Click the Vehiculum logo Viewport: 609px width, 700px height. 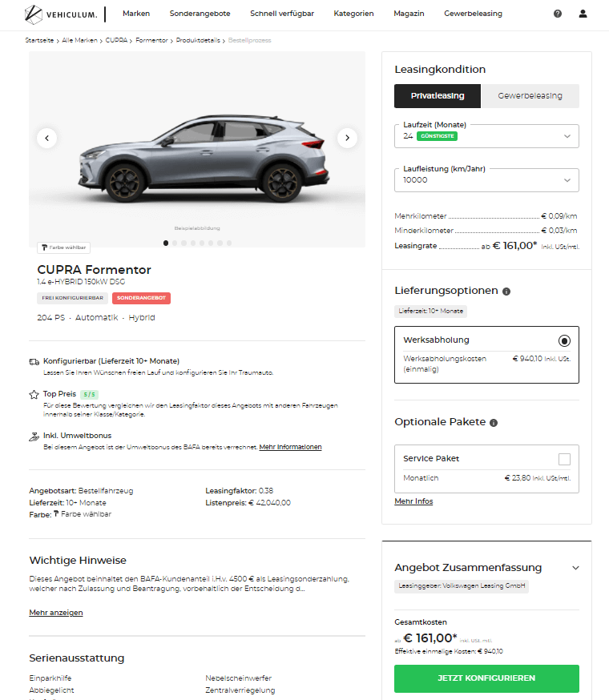coord(61,14)
